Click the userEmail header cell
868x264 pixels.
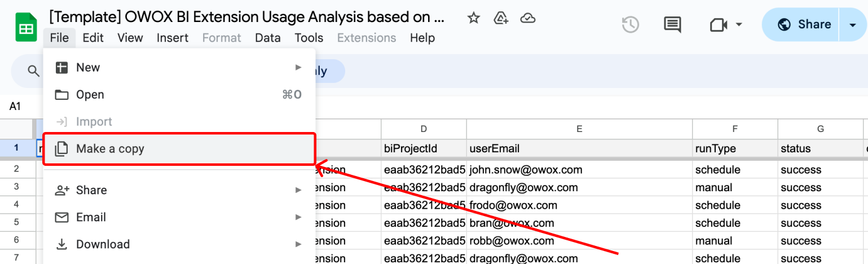pos(579,149)
